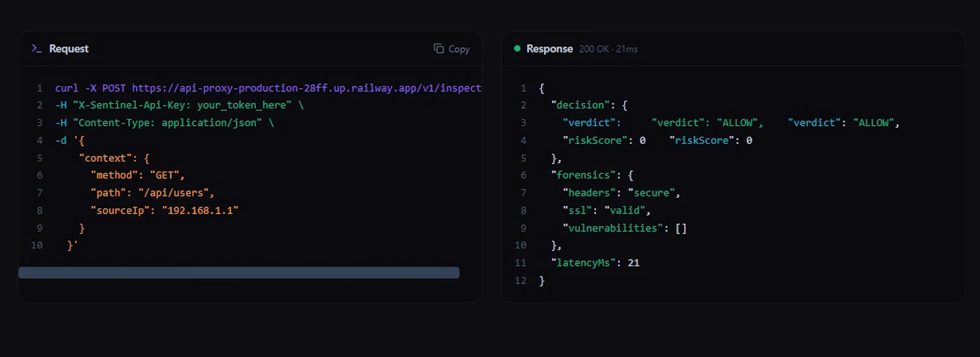
Task: Click the "context": { line in the request
Action: tap(114, 158)
